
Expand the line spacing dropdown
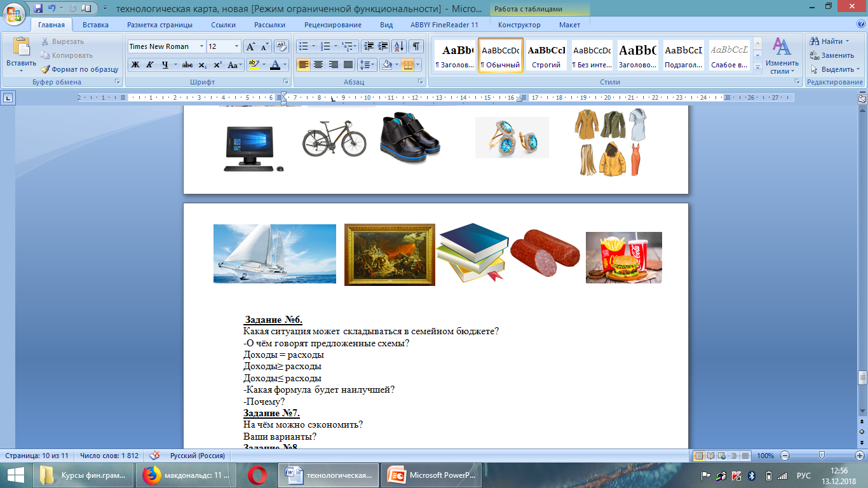pos(372,65)
